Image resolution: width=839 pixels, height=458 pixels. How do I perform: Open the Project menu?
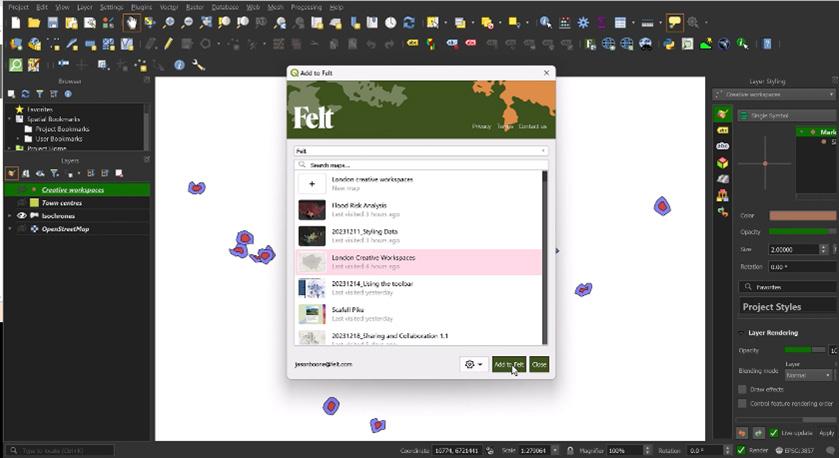18,7
